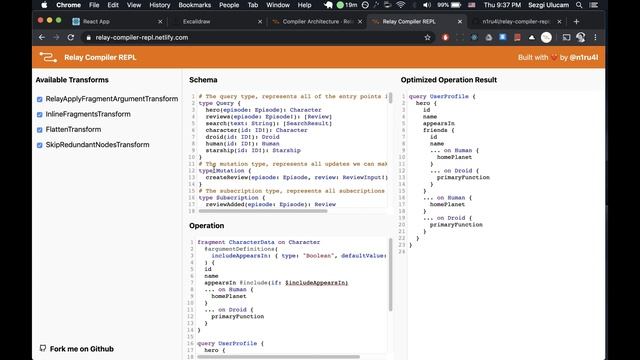Switch to n1ru4l/relay-compiler-repl tab

click(516, 22)
